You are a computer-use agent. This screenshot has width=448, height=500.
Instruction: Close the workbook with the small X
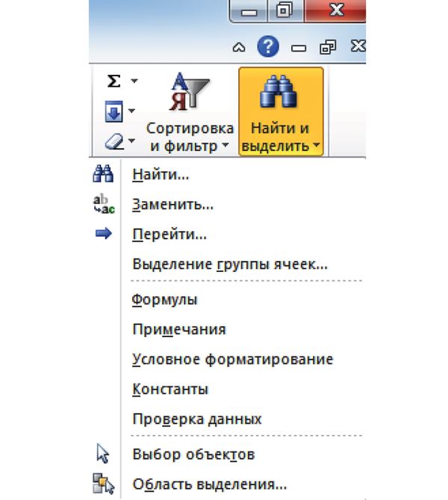[358, 46]
